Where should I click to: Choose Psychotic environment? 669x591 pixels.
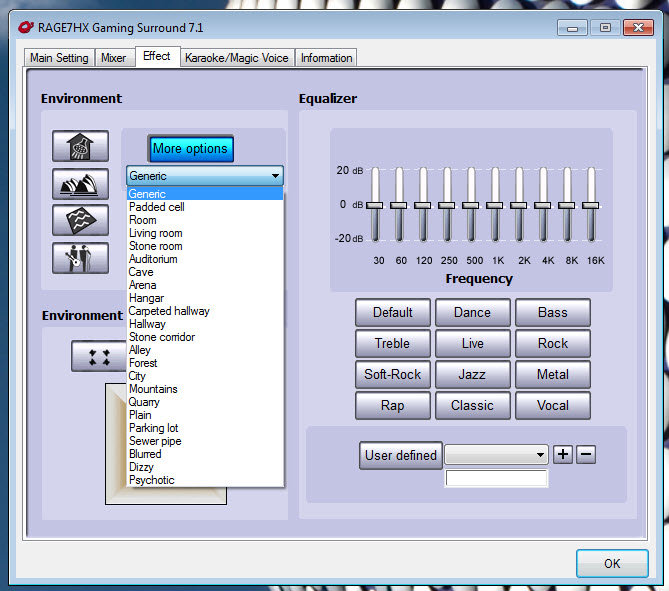coord(205,480)
